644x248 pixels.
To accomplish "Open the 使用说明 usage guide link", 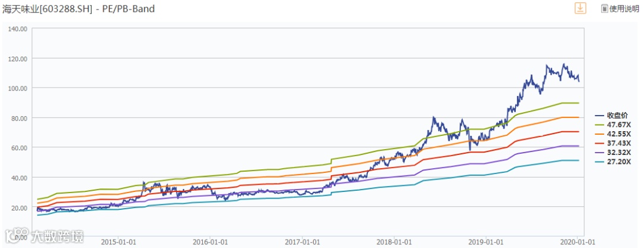I will (624, 8).
